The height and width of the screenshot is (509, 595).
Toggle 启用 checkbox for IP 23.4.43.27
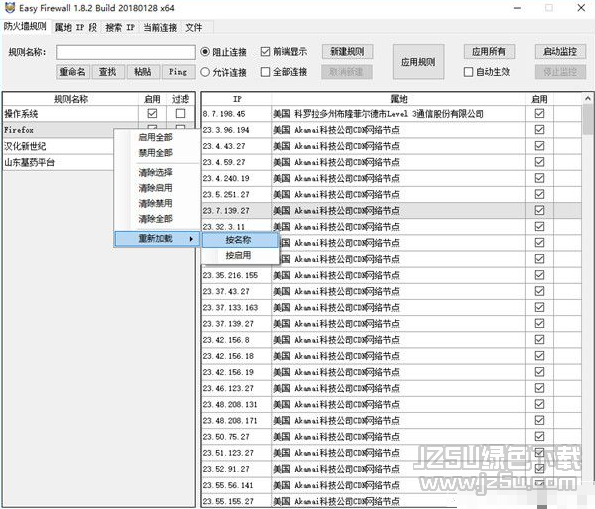point(539,146)
